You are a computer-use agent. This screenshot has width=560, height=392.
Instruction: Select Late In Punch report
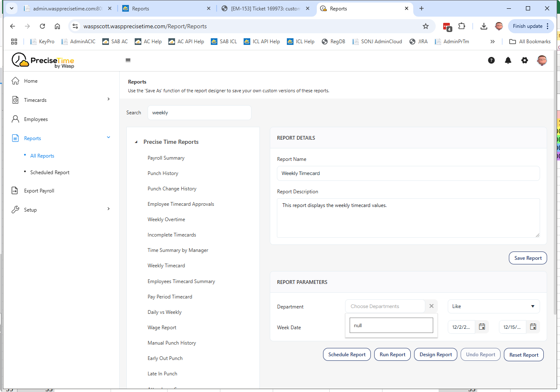point(162,374)
